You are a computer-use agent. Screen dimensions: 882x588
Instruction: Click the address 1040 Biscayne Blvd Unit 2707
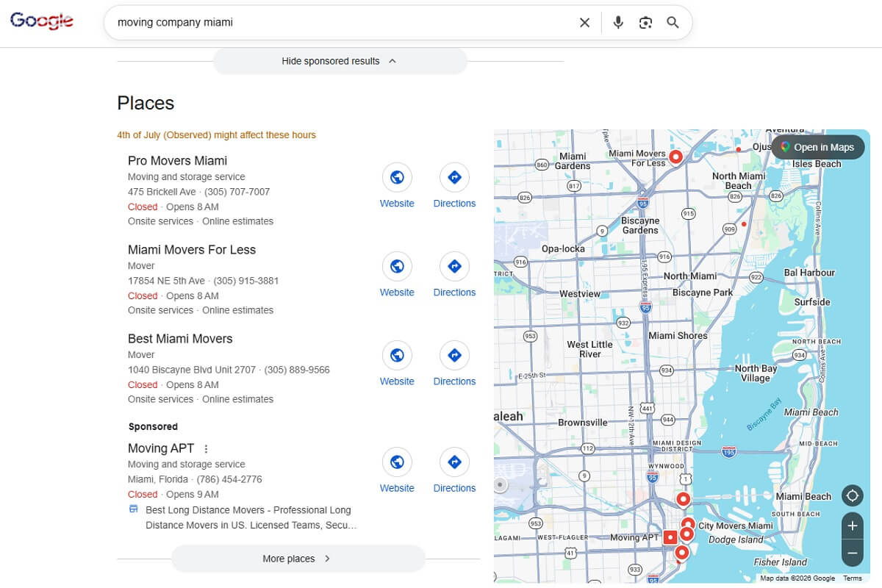pyautogui.click(x=192, y=370)
